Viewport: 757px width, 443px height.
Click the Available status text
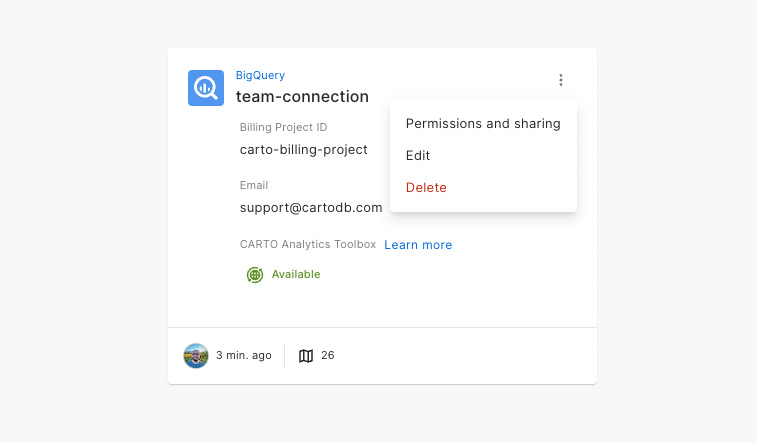[x=296, y=274]
